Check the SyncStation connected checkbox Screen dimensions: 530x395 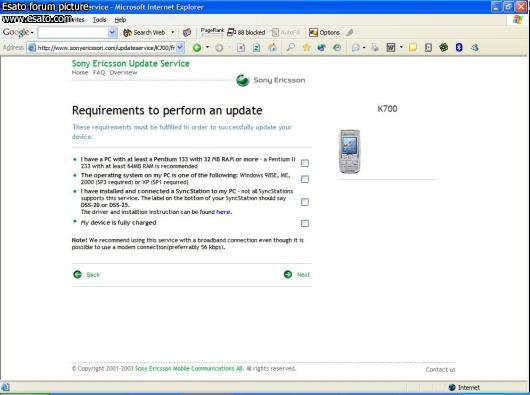(305, 202)
